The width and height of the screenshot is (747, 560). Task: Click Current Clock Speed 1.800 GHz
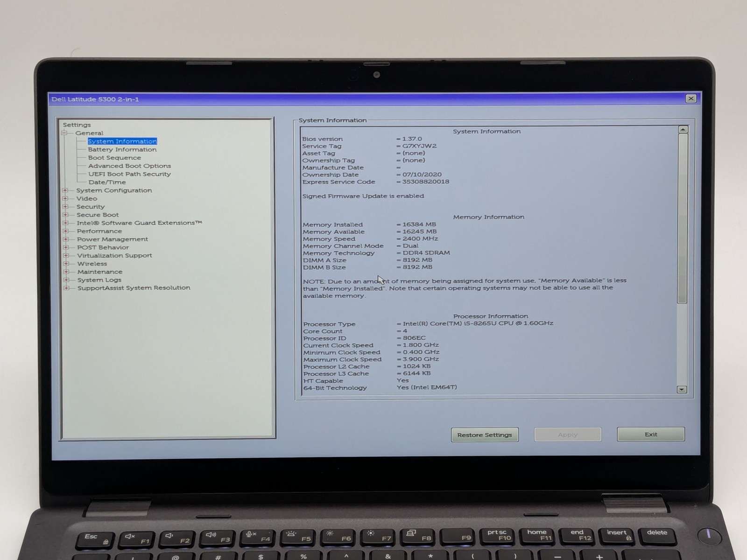[421, 345]
